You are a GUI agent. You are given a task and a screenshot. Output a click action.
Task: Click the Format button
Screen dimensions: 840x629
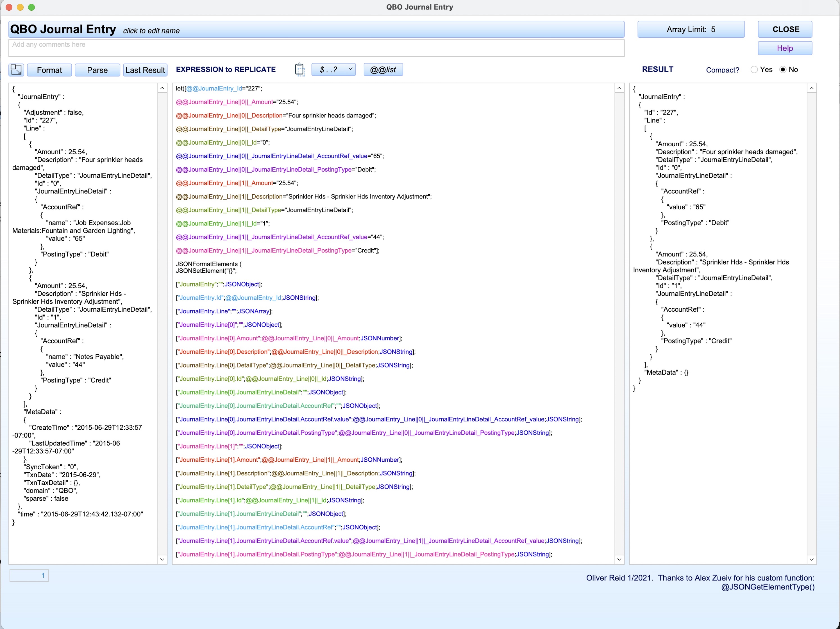[49, 70]
